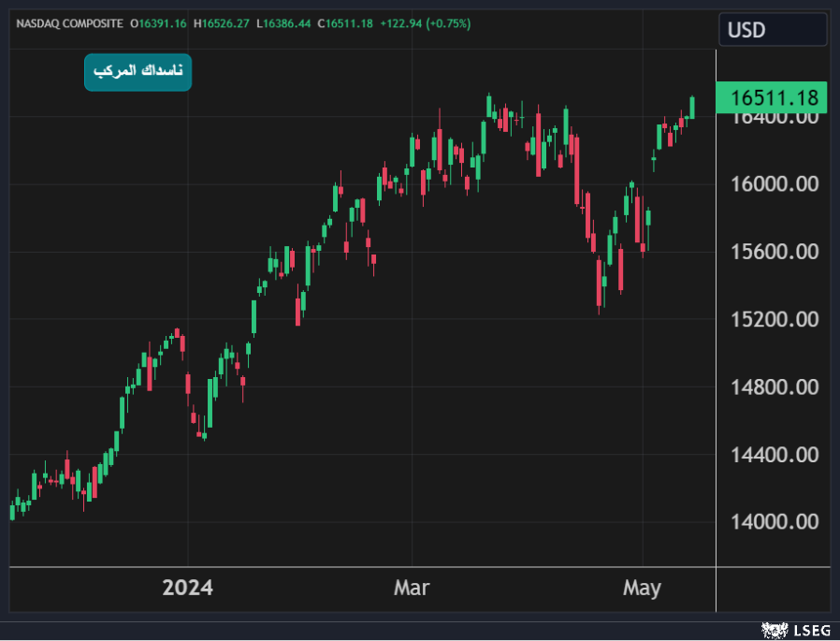Screen dimensions: 840x641
Task: Click the LSEG logo icon
Action: click(773, 631)
